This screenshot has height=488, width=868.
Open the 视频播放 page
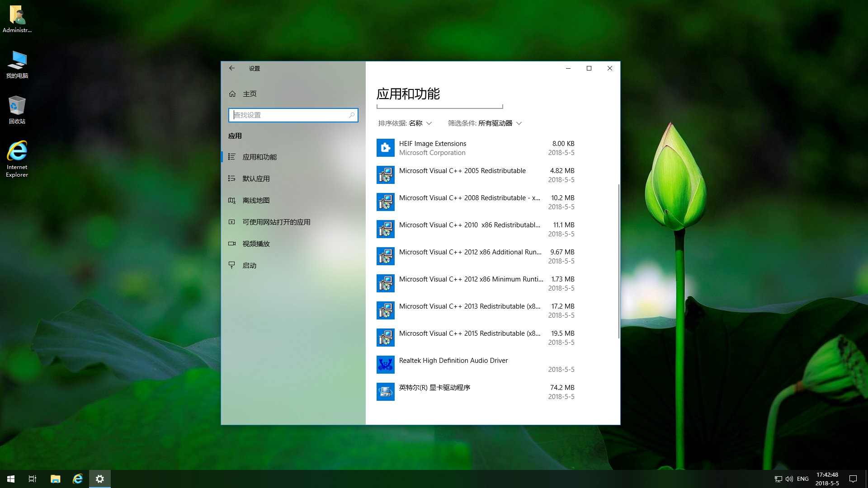point(293,244)
